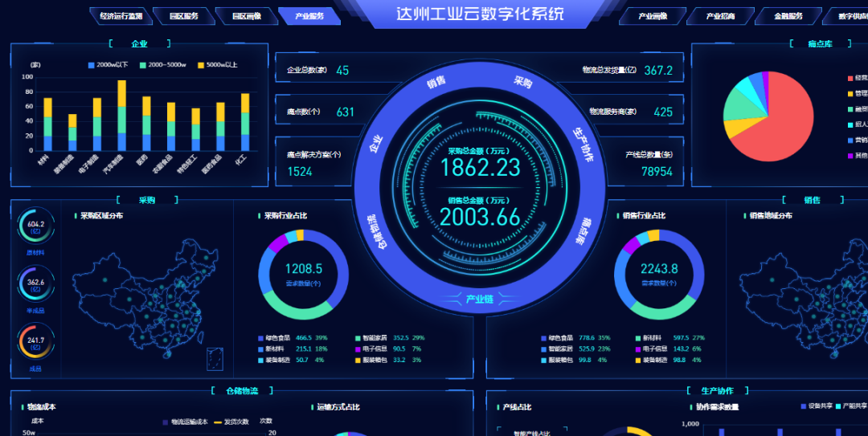Toggle the 发货次数 legend in 物流成本 chart
This screenshot has width=868, height=436.
pos(231,422)
